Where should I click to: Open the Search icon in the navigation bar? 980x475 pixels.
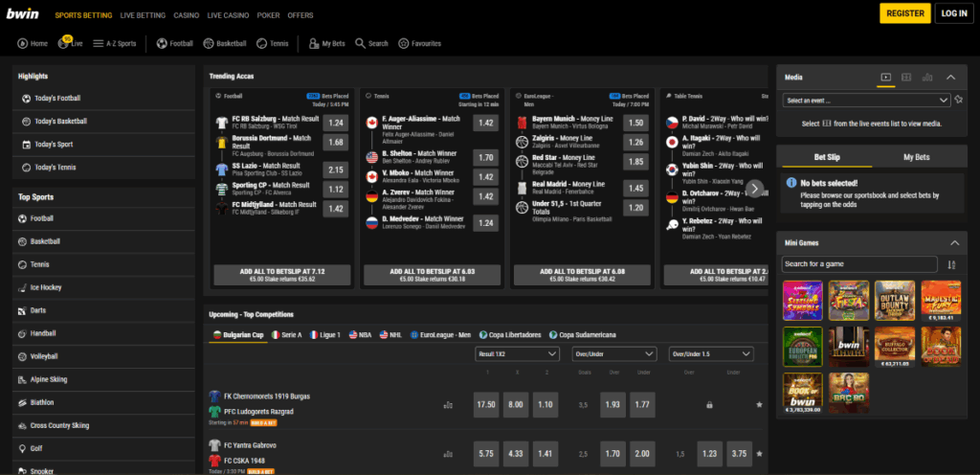(361, 43)
